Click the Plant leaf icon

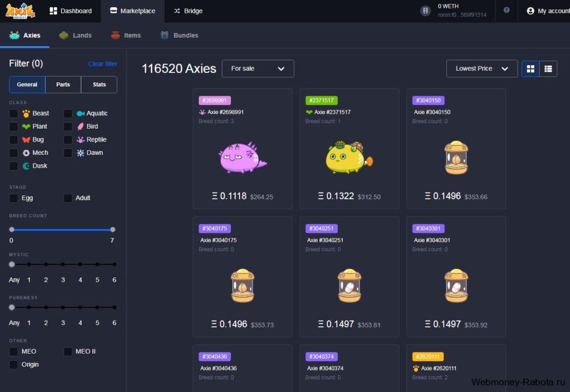click(x=26, y=126)
